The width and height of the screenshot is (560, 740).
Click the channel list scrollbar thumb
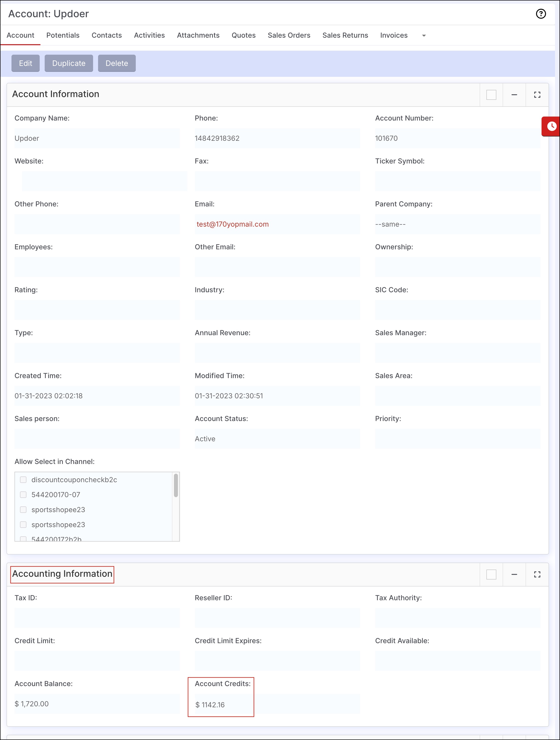pos(176,486)
